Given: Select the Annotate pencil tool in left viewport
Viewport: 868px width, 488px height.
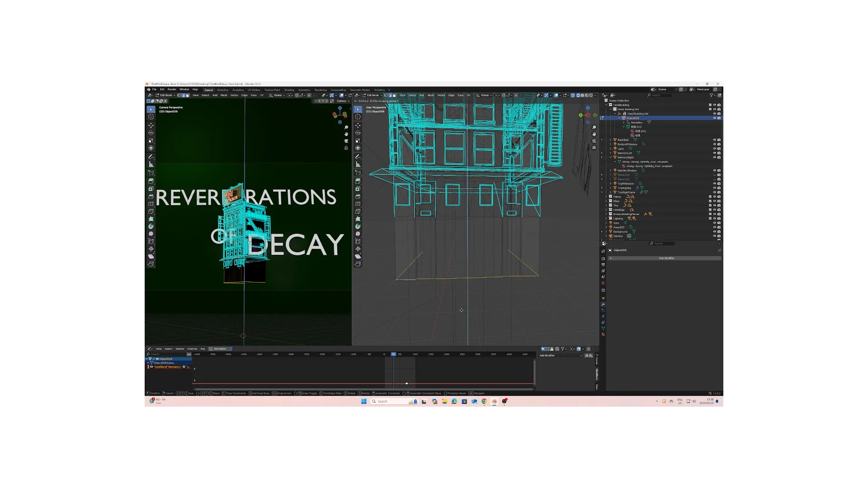Looking at the screenshot, I should 151,157.
